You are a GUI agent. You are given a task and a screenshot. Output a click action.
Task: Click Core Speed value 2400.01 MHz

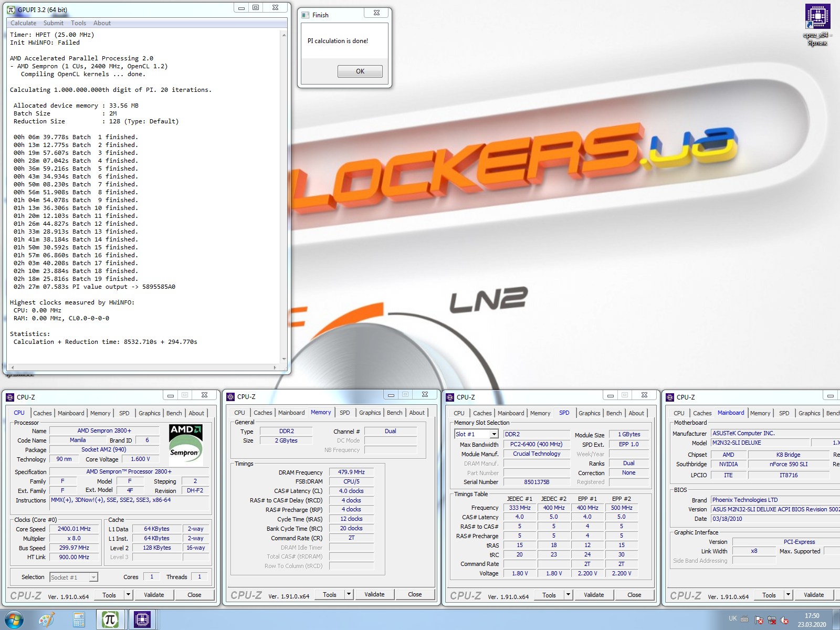(x=74, y=529)
